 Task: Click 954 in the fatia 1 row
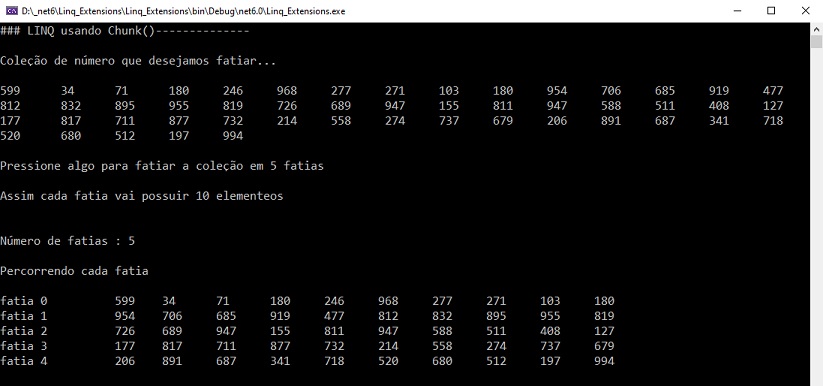(x=125, y=316)
